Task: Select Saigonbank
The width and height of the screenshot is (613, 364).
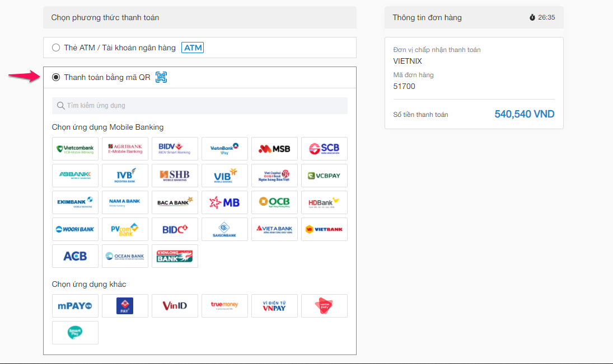Action: point(225,229)
